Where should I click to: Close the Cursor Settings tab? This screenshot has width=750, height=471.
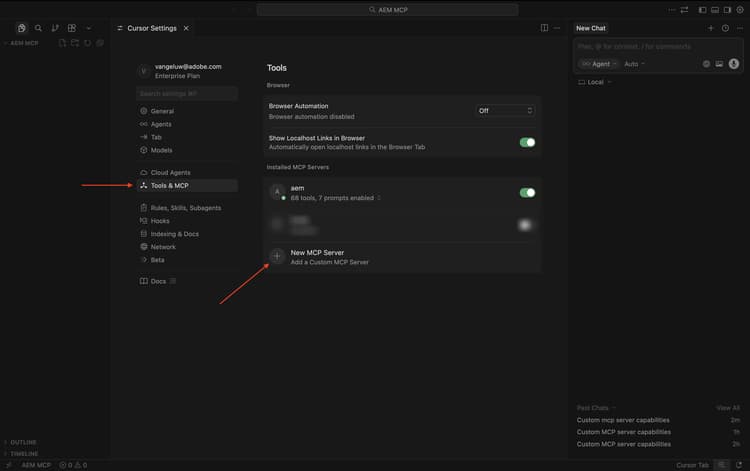(x=186, y=28)
